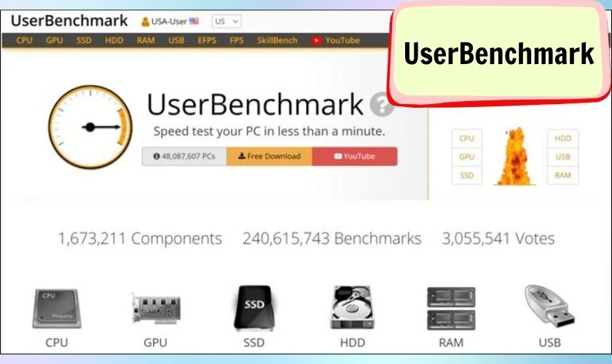
Task: Click the RAM label under the sticks
Action: (451, 343)
